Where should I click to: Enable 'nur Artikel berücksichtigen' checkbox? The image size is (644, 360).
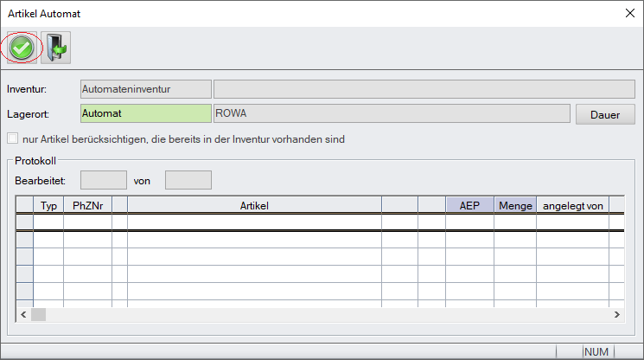(x=12, y=138)
